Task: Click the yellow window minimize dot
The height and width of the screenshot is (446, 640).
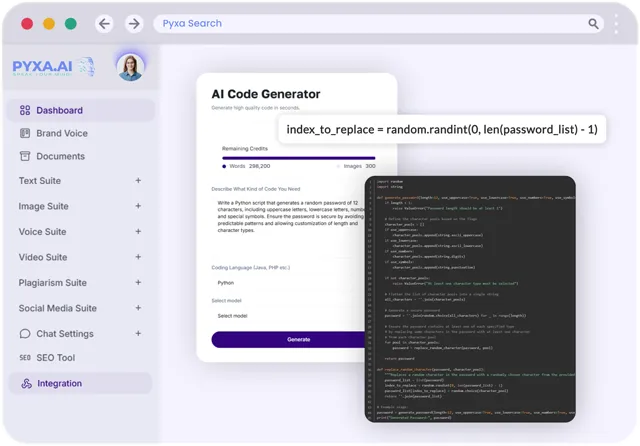Action: [49, 24]
